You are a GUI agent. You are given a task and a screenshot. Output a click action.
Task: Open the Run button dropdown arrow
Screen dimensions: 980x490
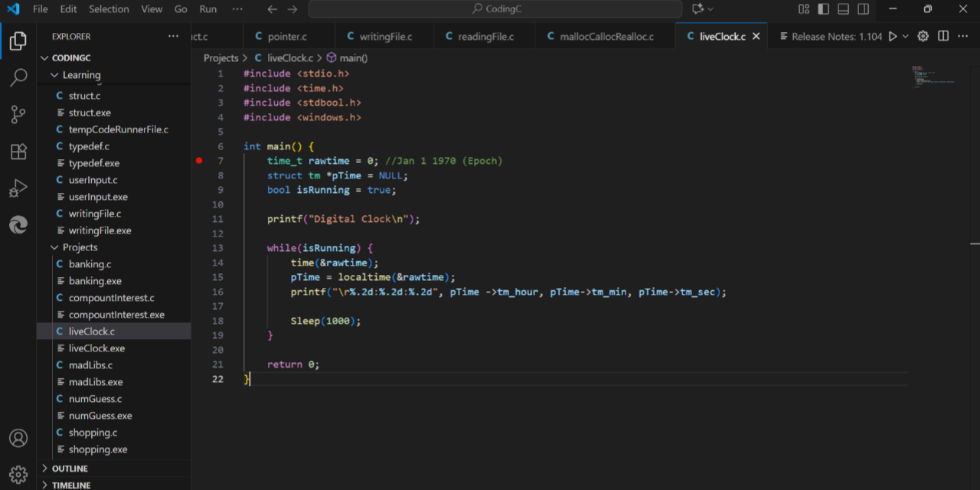pyautogui.click(x=906, y=36)
